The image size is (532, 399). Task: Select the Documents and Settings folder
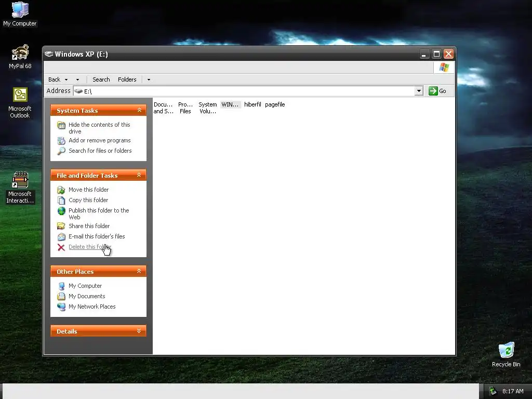point(163,108)
